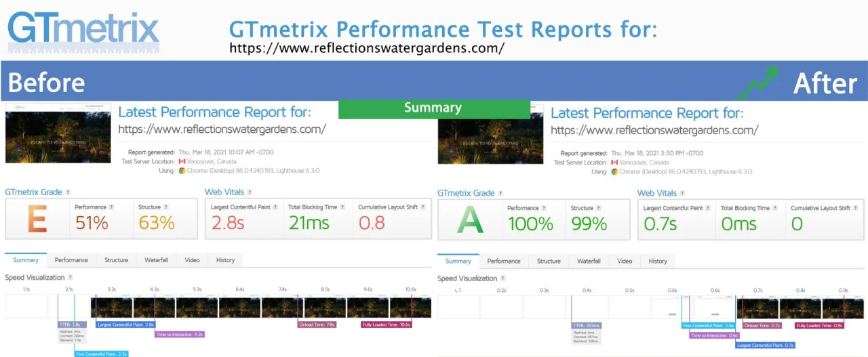Click help icon beside Total Blocking Time 21ms
Viewport: 868px width, 357px height.
coord(342,207)
